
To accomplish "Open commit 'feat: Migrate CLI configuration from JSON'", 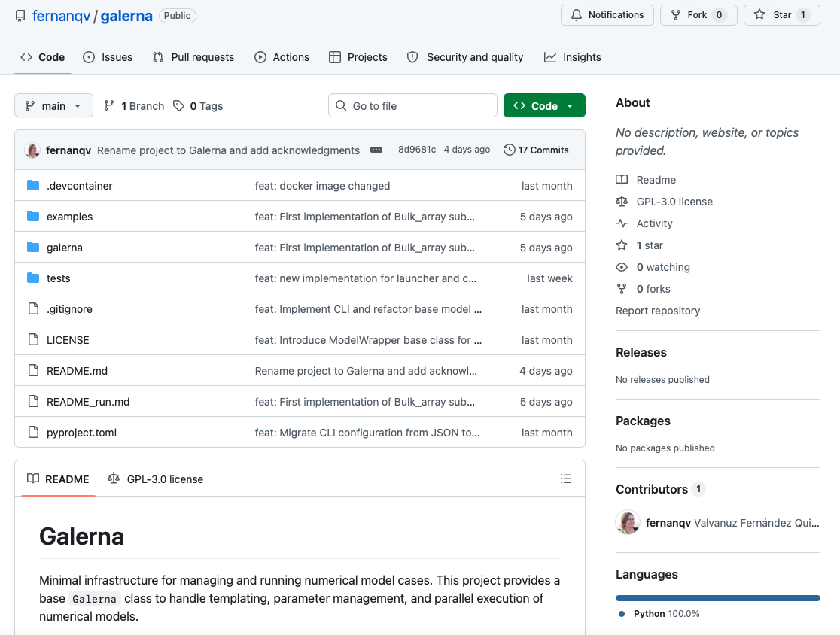I will [367, 433].
